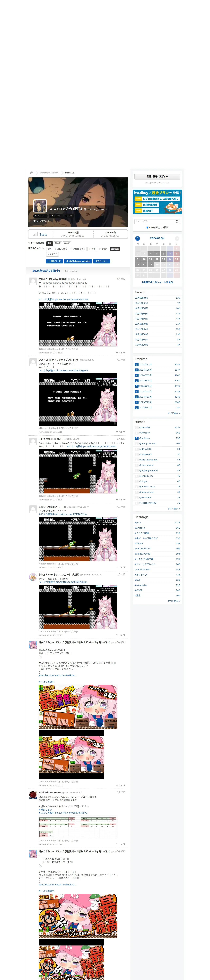Toggle RTを除く filter
The image size is (210, 980).
click(103, 249)
